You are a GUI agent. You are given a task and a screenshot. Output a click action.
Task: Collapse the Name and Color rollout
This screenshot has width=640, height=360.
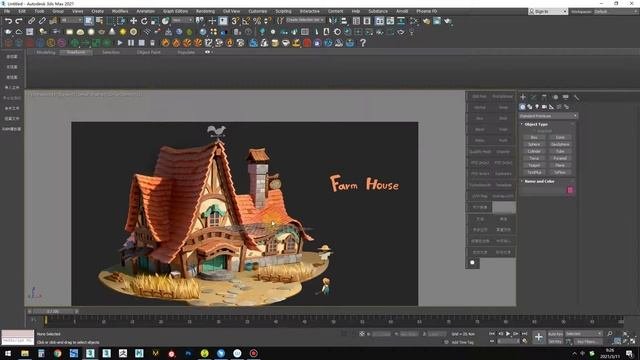tap(539, 181)
